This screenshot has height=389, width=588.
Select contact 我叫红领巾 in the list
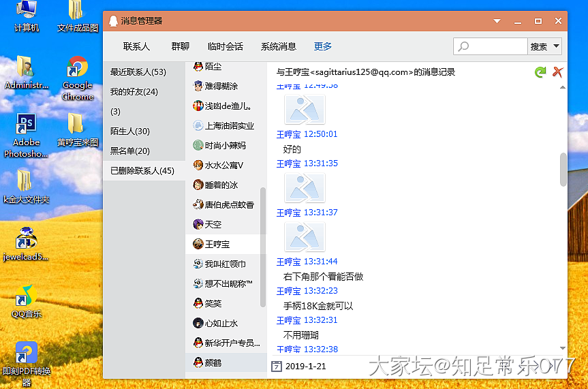[x=225, y=264]
